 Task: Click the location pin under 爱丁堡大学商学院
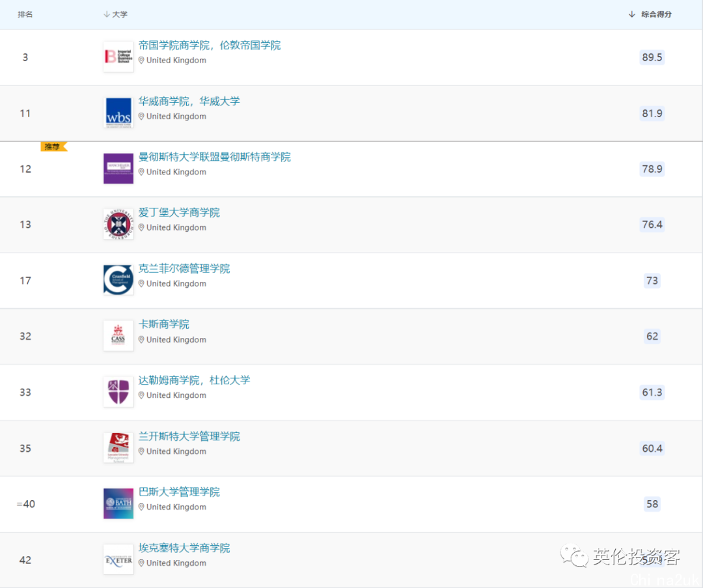tap(141, 227)
